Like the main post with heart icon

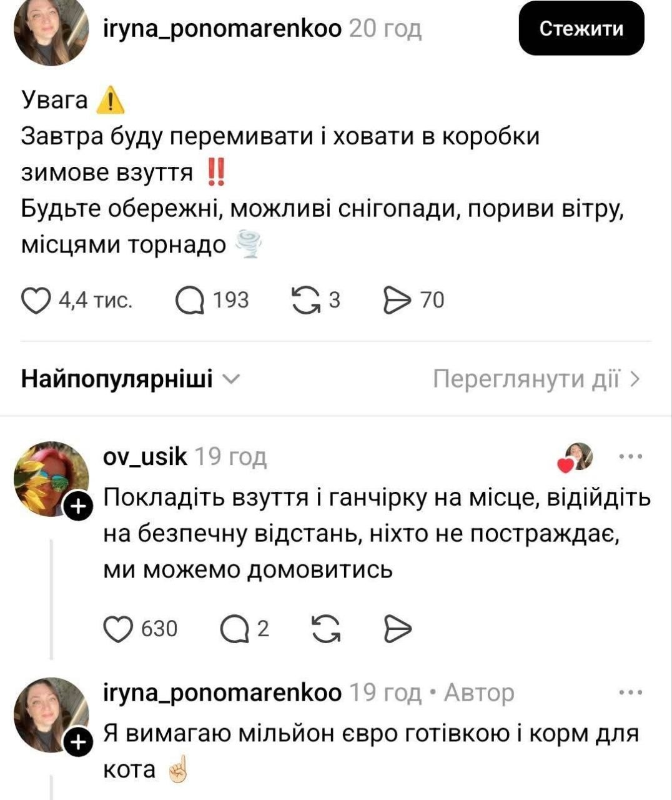(x=36, y=300)
